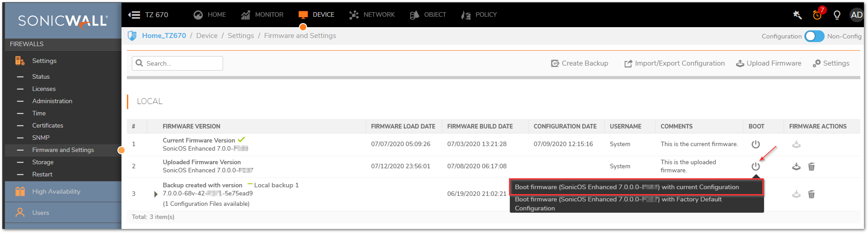The width and height of the screenshot is (868, 233).
Task: Open the AD user account menu
Action: click(856, 15)
